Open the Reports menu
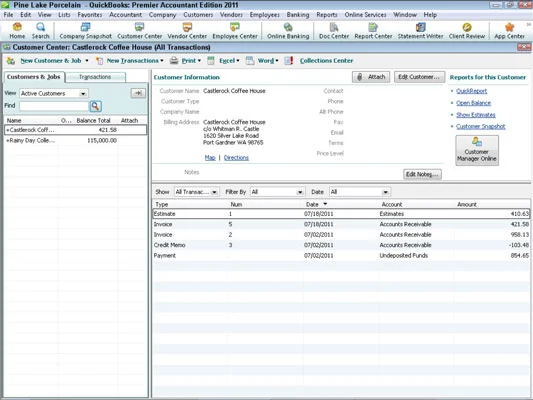Image resolution: width=533 pixels, height=400 pixels. click(x=327, y=15)
